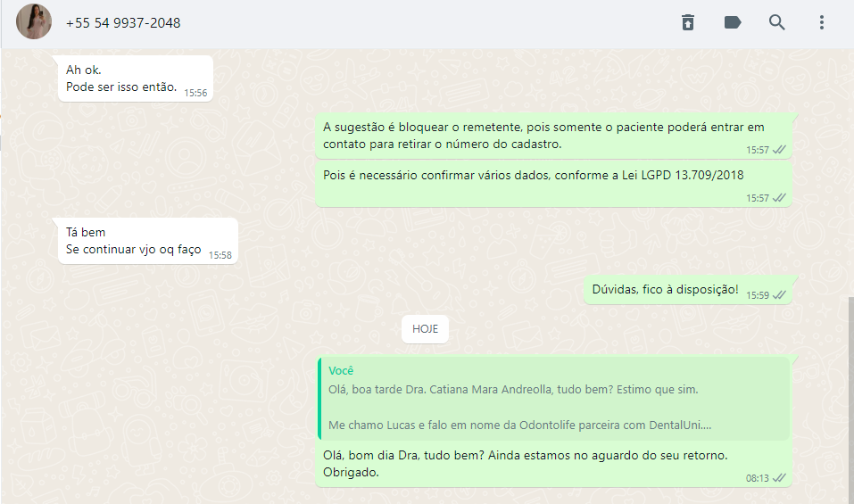The height and width of the screenshot is (504, 854).
Task: Click the phone number +55 54 9937-2048 header
Action: click(x=123, y=23)
